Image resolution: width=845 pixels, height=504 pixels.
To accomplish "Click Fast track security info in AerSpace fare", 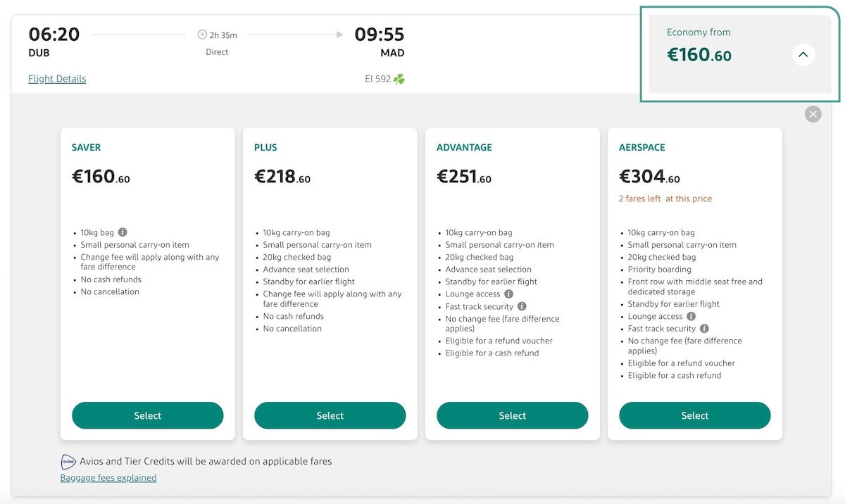I will (x=704, y=329).
